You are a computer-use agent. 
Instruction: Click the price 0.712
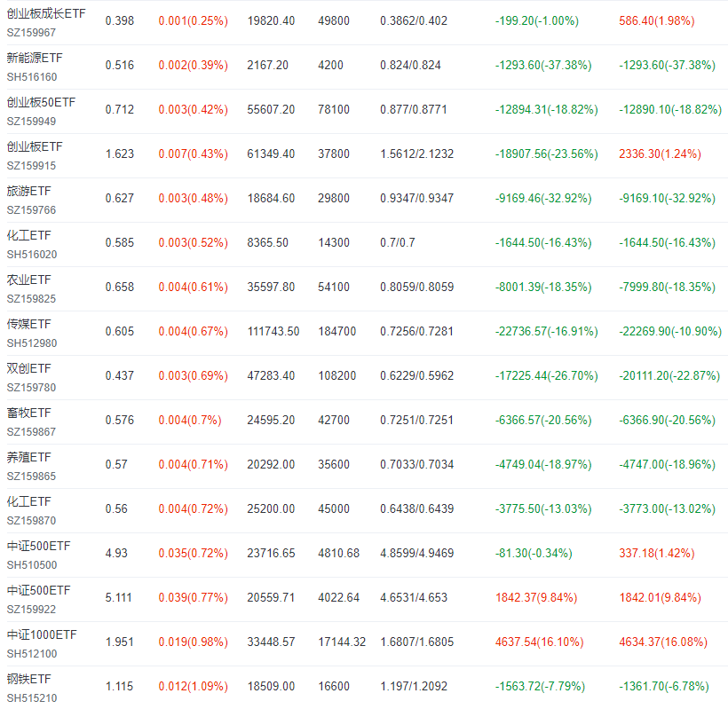pyautogui.click(x=119, y=110)
